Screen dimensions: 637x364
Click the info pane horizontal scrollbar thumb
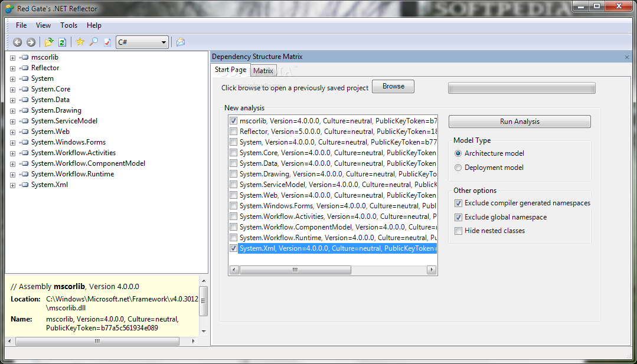point(97,341)
